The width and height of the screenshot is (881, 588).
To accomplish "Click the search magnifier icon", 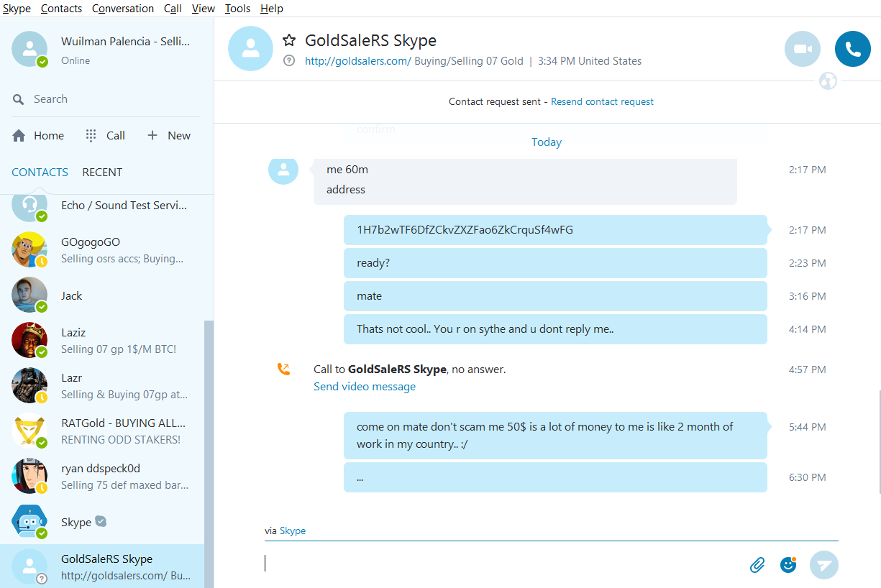I will point(19,99).
